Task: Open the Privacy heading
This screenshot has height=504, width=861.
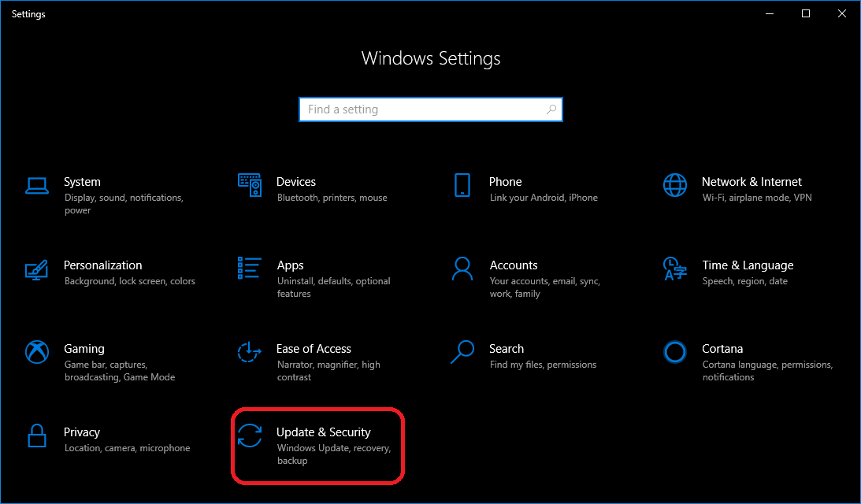Action: [x=82, y=432]
